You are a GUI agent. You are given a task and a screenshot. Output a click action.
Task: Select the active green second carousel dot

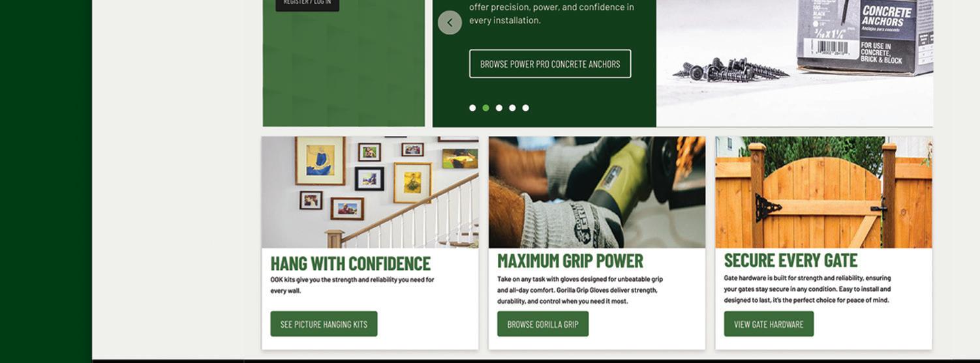485,108
